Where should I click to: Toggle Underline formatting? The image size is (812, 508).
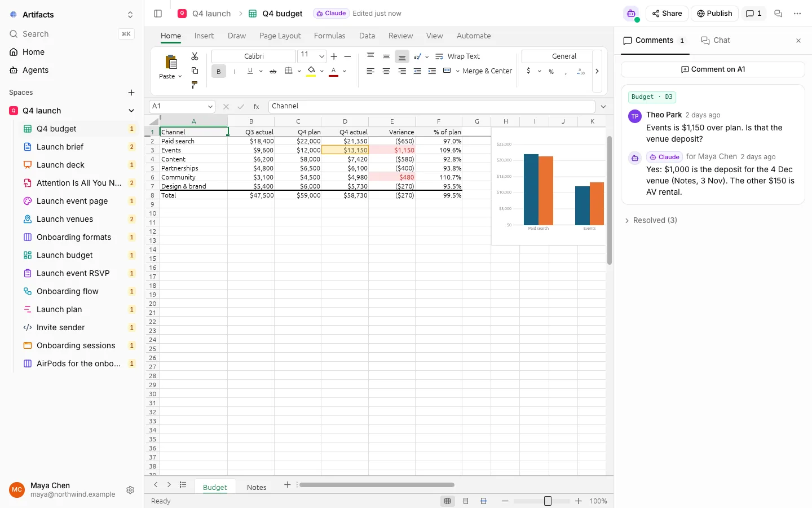(x=250, y=71)
